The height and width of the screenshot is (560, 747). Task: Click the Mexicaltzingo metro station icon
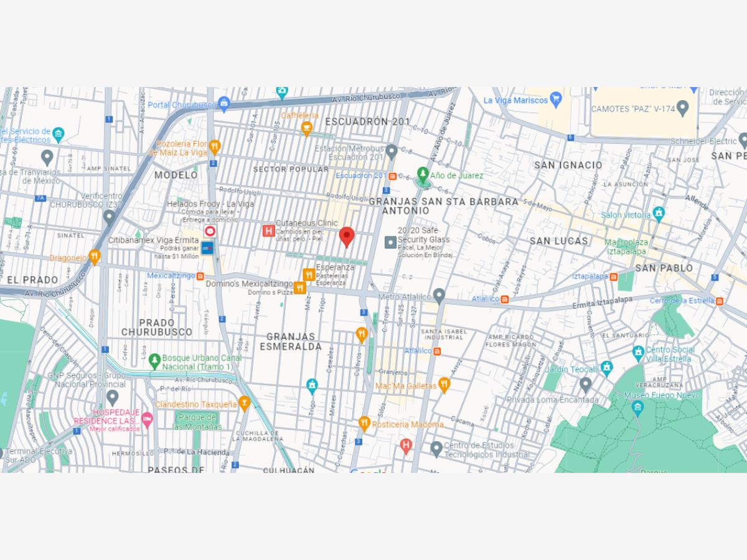click(200, 276)
